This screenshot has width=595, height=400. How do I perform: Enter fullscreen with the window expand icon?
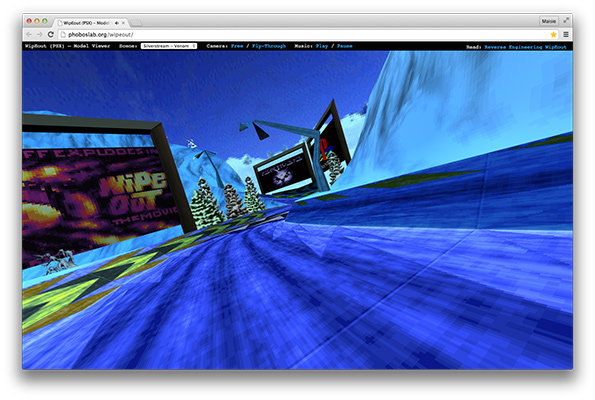pyautogui.click(x=566, y=20)
